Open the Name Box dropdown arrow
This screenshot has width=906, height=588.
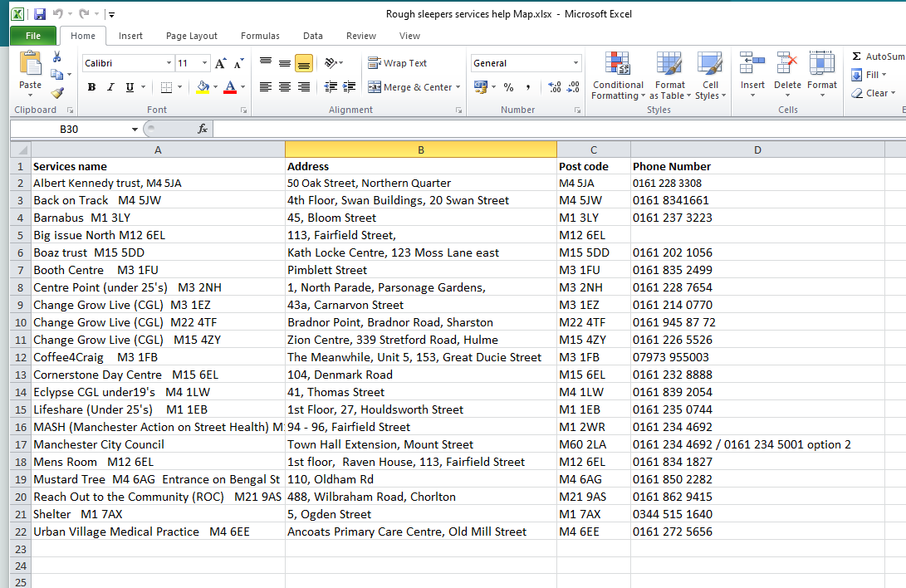pos(135,129)
